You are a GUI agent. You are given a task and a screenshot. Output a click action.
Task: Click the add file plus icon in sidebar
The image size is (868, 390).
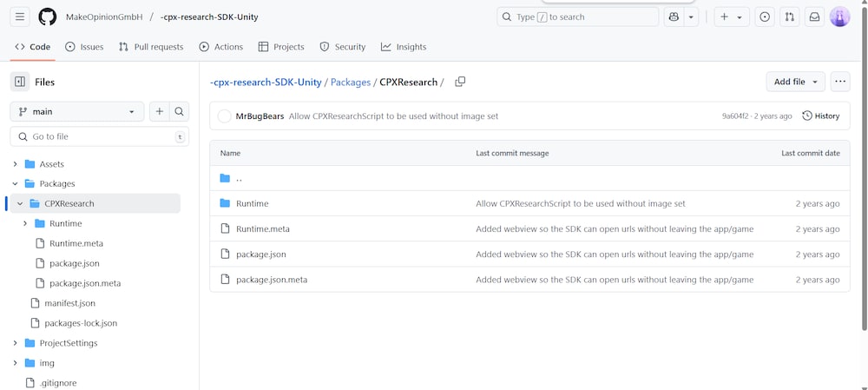tap(160, 111)
